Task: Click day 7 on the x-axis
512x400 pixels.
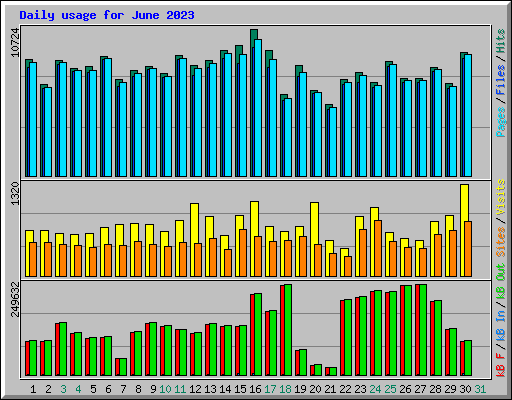Action: coord(123,389)
